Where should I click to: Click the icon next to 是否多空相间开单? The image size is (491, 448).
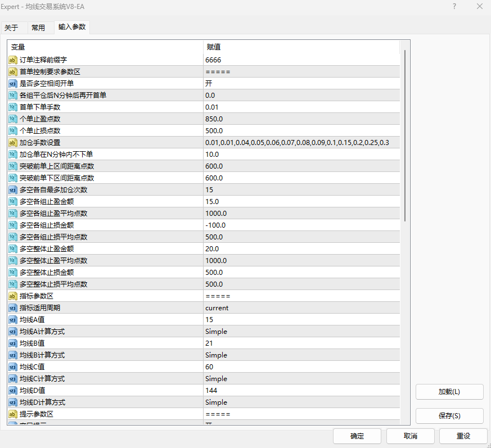[x=13, y=84]
